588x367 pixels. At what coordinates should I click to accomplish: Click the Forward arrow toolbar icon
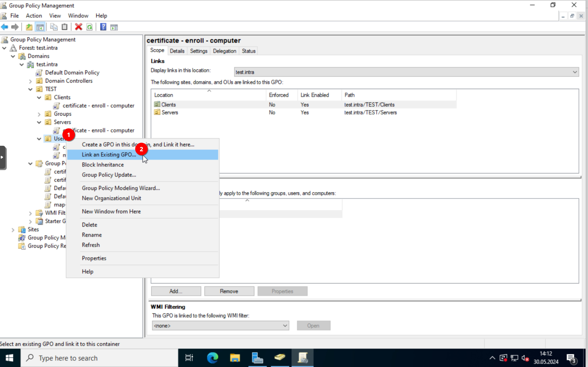15,27
